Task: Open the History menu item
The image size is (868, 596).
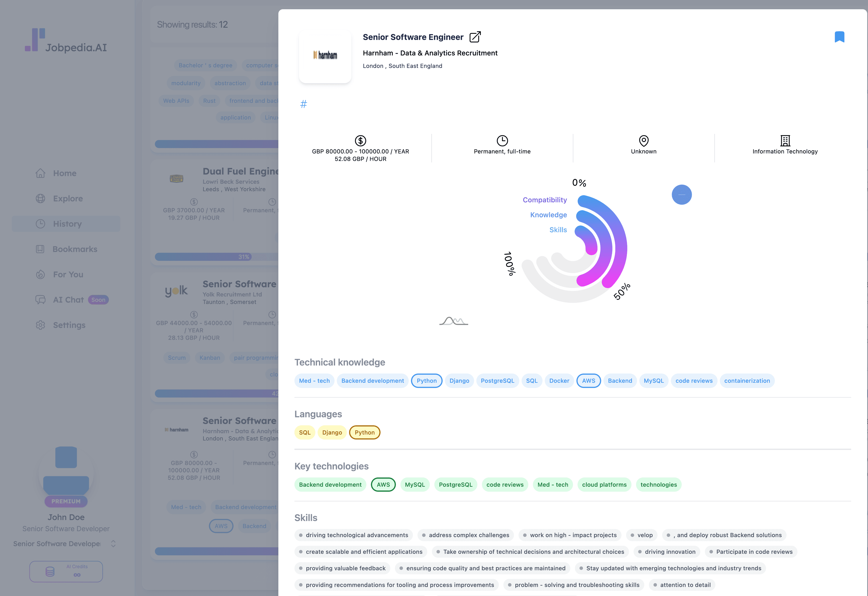Action: coord(66,224)
